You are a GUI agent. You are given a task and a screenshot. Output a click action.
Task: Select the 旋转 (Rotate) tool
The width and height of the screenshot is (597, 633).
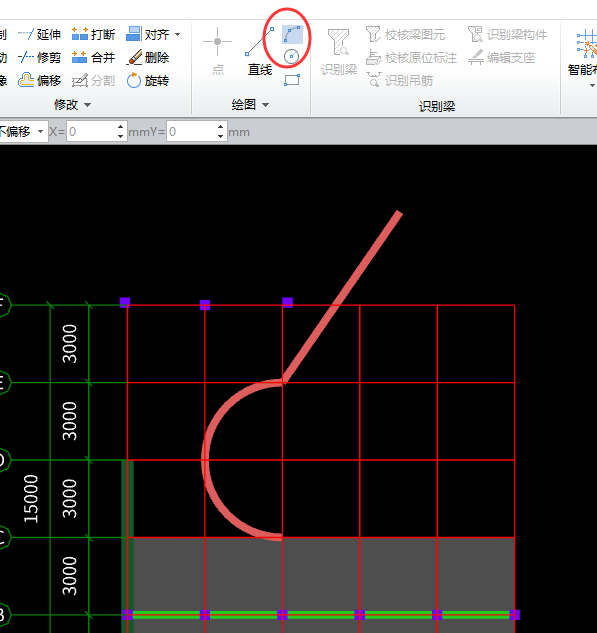148,81
